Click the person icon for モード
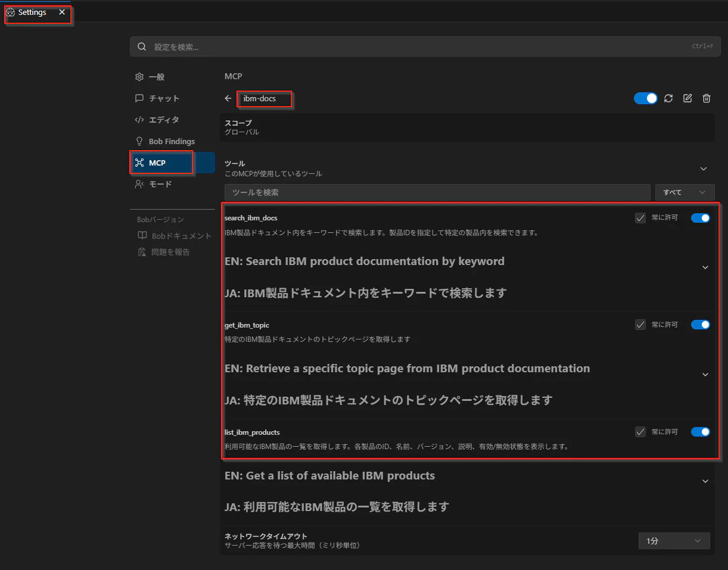728x570 pixels. pyautogui.click(x=139, y=184)
